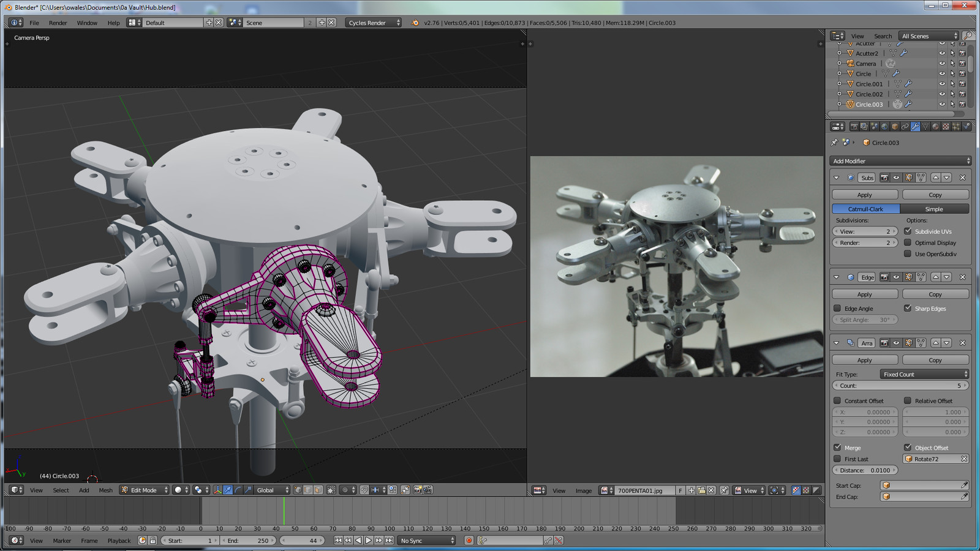Click the auto keyframe record button

click(x=469, y=541)
